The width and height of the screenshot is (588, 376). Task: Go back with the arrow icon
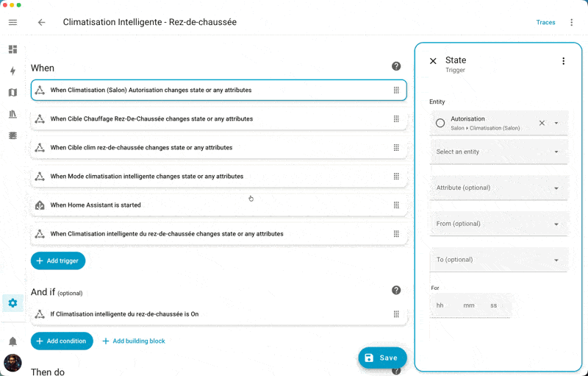pyautogui.click(x=41, y=22)
